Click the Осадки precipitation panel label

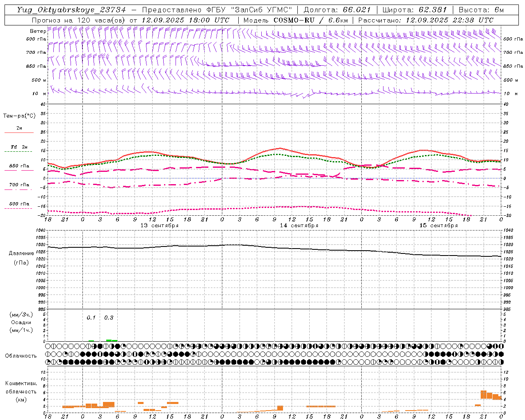[x=21, y=322]
